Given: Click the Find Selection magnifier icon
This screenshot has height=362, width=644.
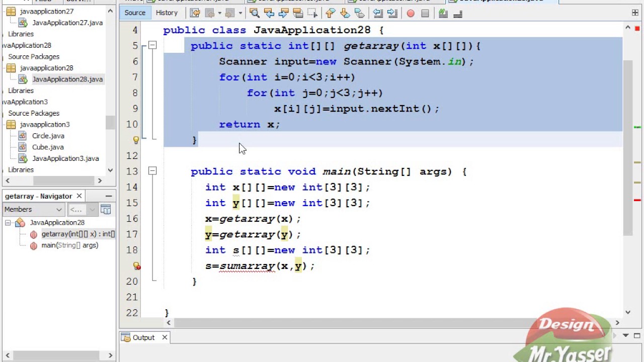Looking at the screenshot, I should click(255, 13).
